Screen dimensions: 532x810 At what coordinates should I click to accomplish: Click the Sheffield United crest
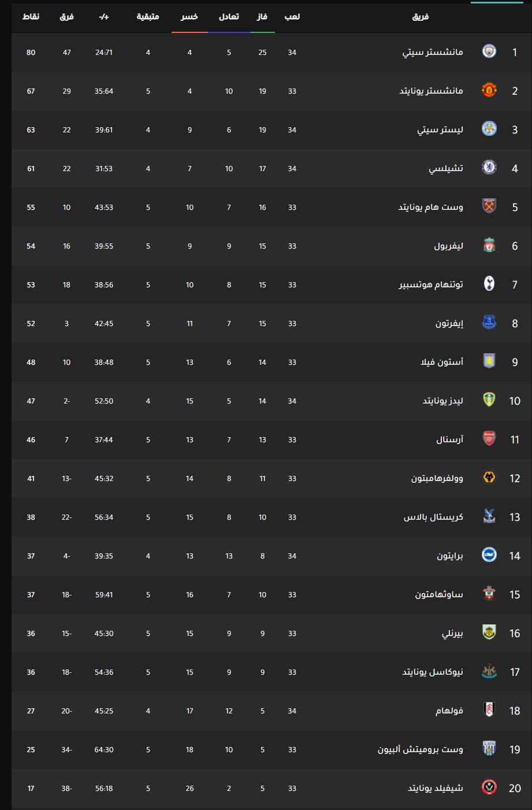[x=489, y=788]
